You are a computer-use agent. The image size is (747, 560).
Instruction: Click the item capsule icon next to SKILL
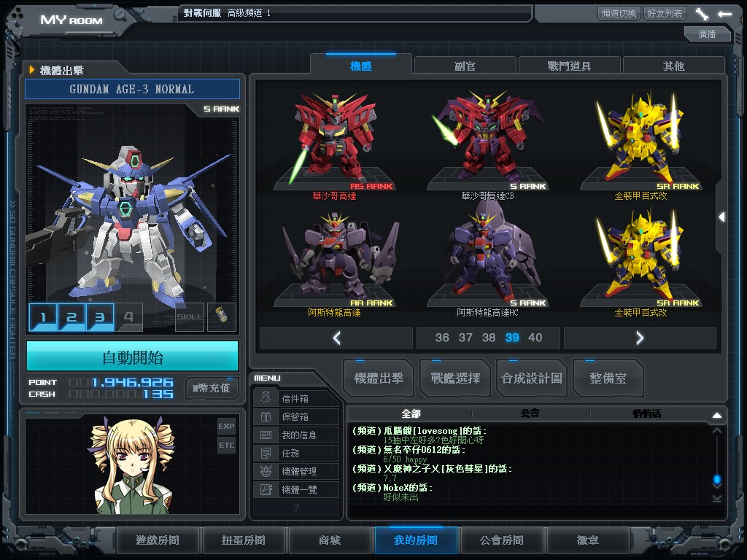point(222,316)
